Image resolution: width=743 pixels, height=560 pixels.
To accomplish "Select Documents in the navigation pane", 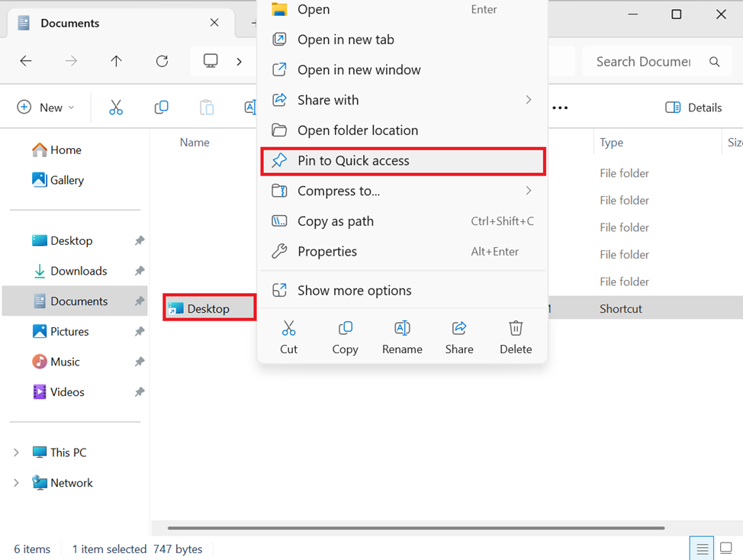I will 75,301.
